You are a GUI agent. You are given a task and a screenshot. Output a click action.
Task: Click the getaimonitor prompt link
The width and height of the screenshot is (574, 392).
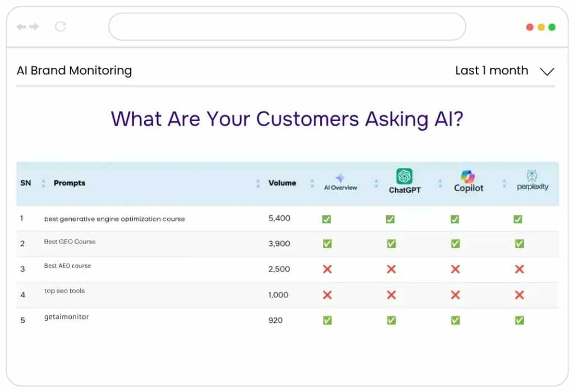pyautogui.click(x=66, y=316)
